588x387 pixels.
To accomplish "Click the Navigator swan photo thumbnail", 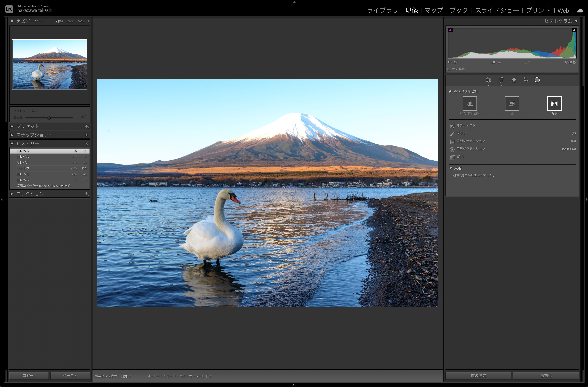I will 50,65.
